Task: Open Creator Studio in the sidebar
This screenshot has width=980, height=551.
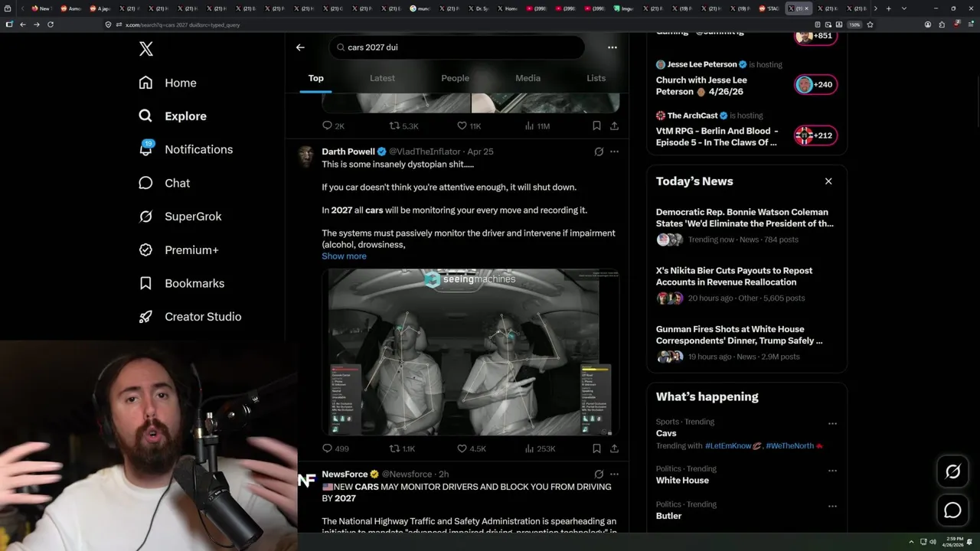Action: [x=190, y=317]
